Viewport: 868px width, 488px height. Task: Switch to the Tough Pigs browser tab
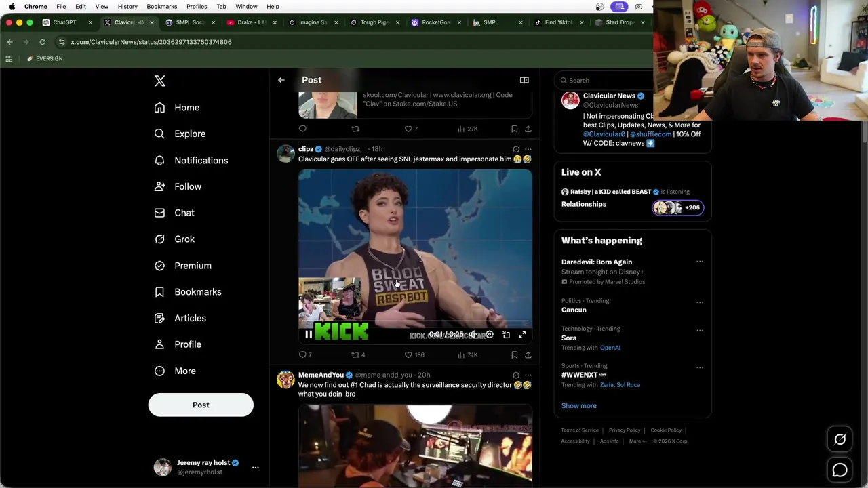(374, 22)
